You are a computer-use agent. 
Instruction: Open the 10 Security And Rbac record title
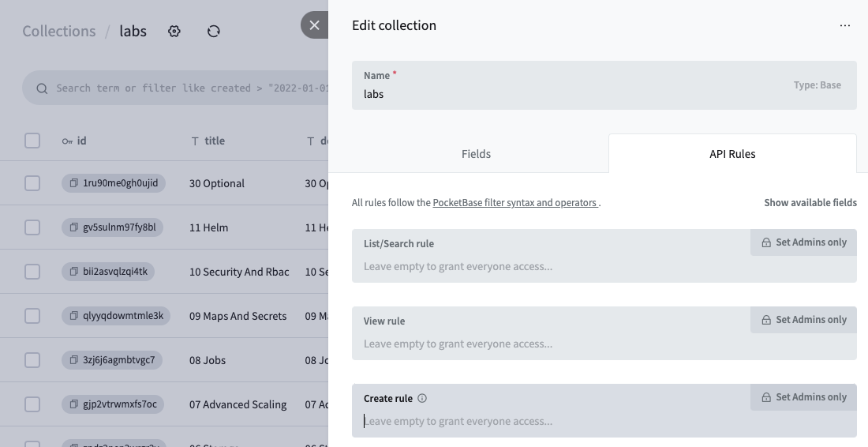[x=239, y=272]
